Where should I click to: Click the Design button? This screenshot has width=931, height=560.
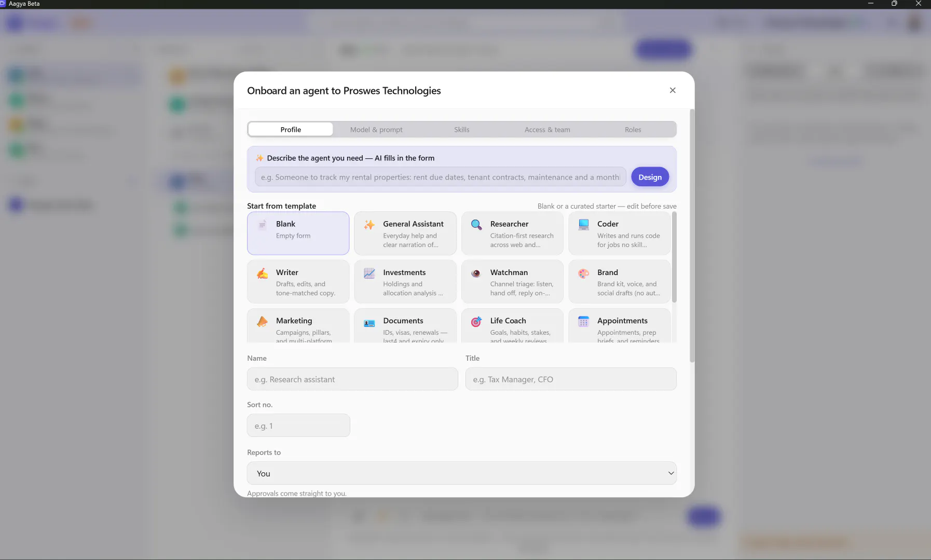click(650, 177)
